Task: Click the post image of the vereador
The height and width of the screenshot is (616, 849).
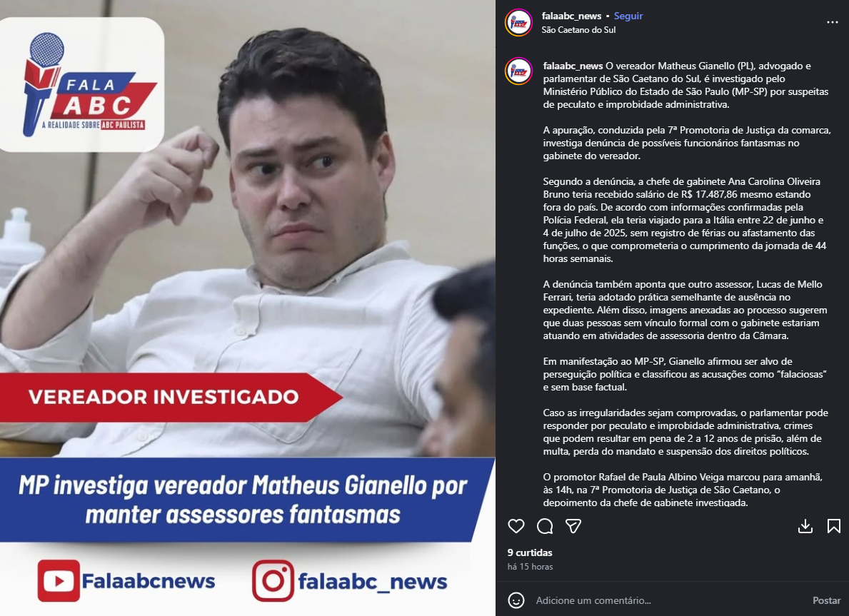Action: [x=248, y=308]
